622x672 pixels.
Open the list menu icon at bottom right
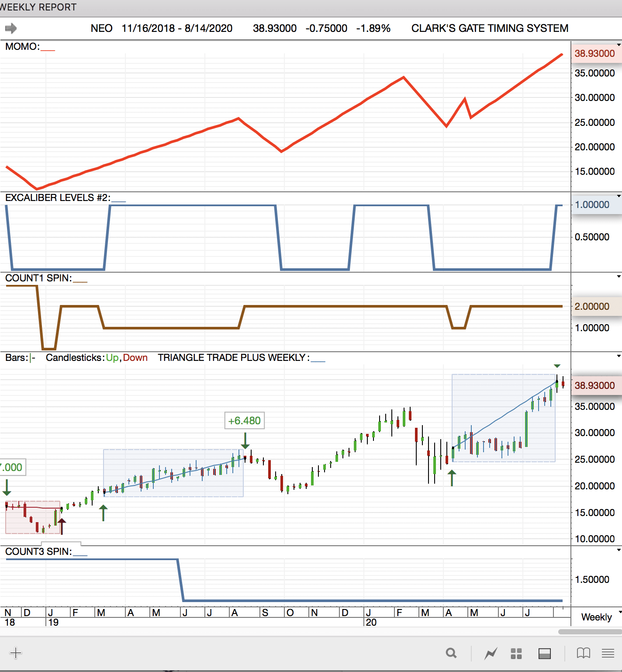point(608,653)
